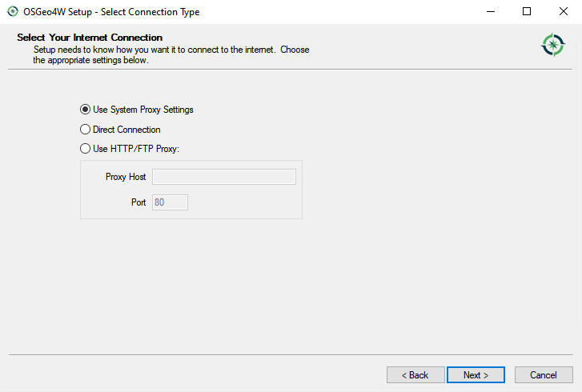Close the OSGeo4W Setup window

(563, 12)
